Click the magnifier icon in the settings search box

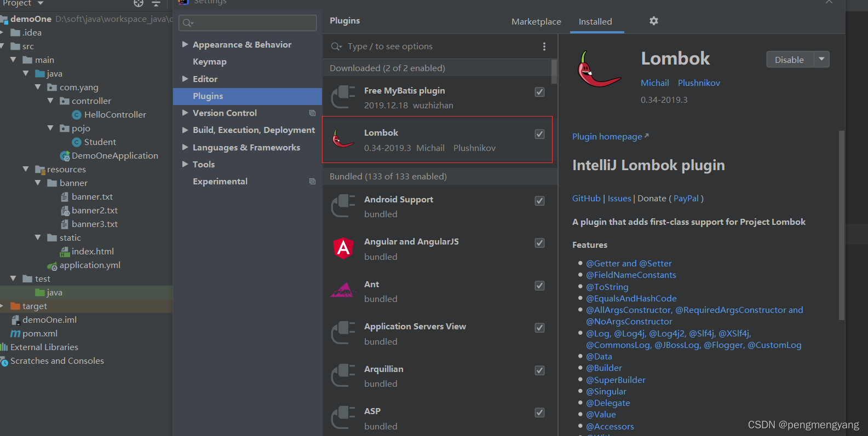click(188, 23)
